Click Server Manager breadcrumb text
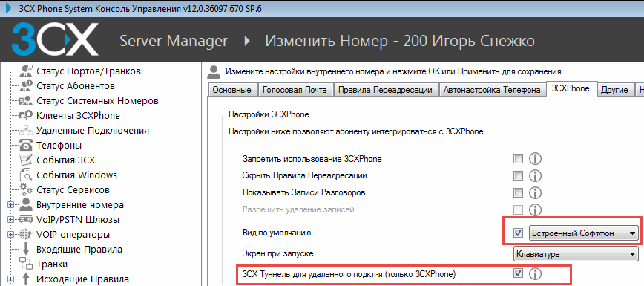The height and width of the screenshot is (286, 644). pyautogui.click(x=174, y=41)
